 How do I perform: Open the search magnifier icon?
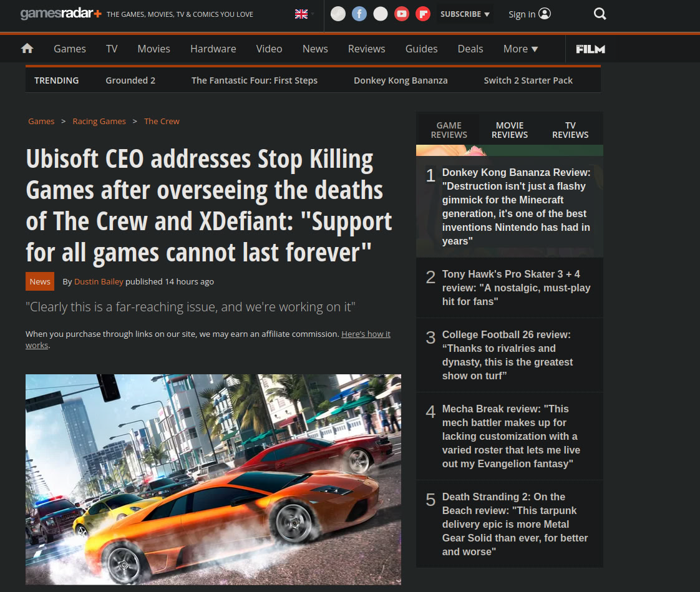pyautogui.click(x=600, y=14)
